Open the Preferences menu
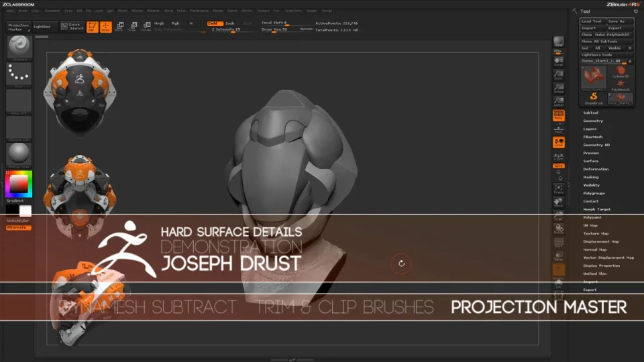 199,11
